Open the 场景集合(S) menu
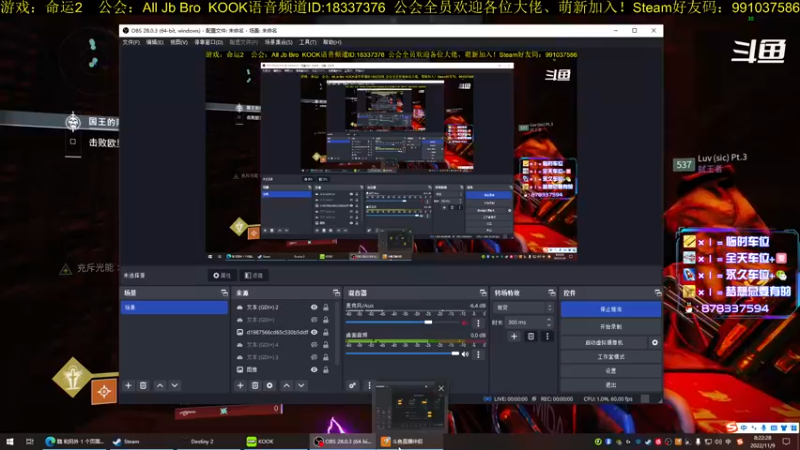The width and height of the screenshot is (800, 450). click(x=279, y=42)
